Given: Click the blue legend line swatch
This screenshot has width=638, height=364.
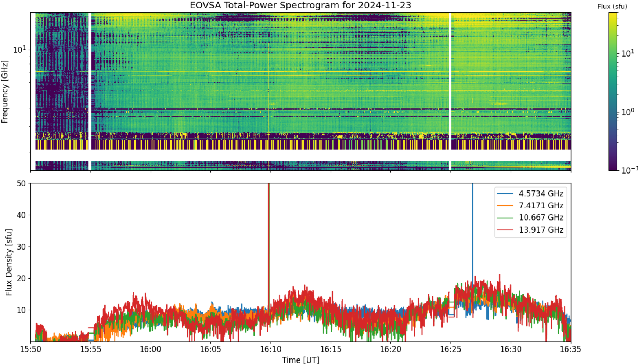Looking at the screenshot, I should pyautogui.click(x=505, y=194).
